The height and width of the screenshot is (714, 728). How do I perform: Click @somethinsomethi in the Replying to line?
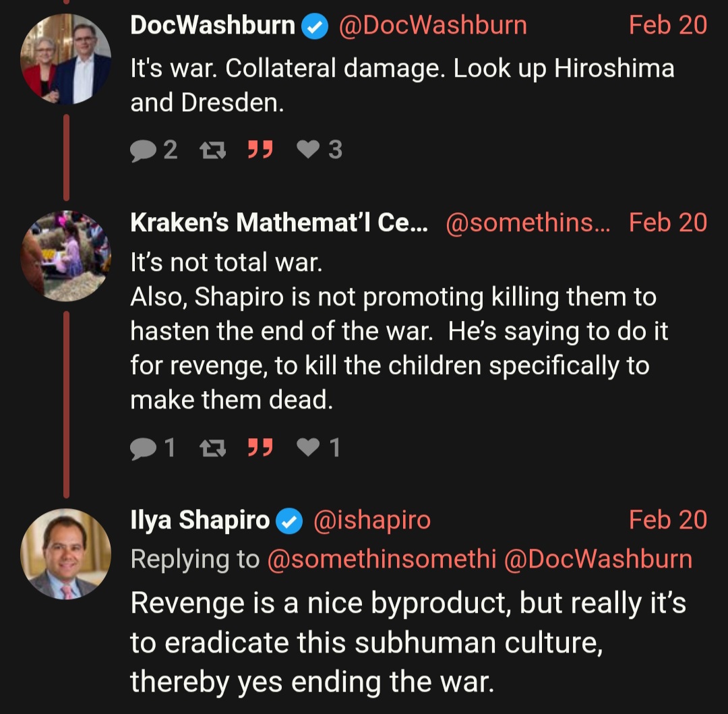(382, 559)
